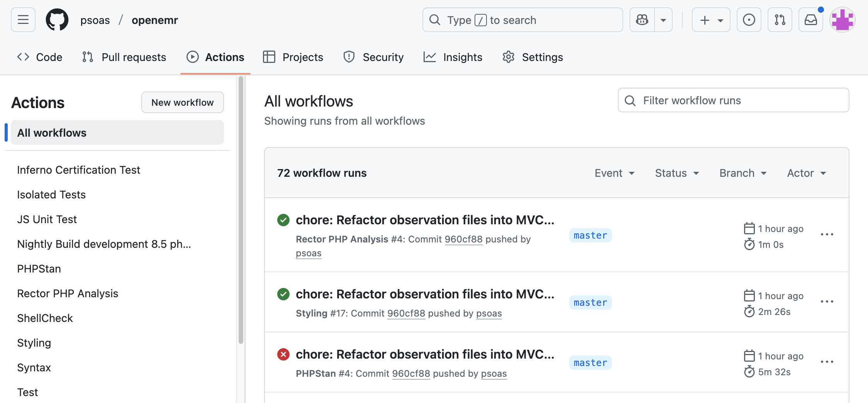Open commit 960cf88 link in the PHPStan run

click(411, 374)
